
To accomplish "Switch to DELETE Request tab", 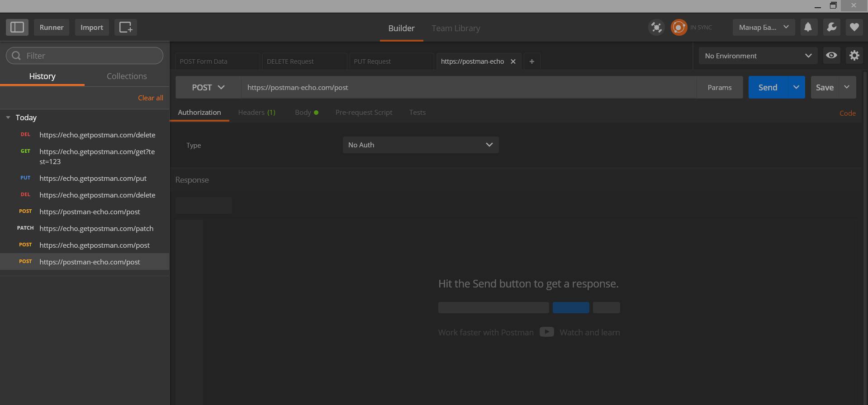I will 304,61.
